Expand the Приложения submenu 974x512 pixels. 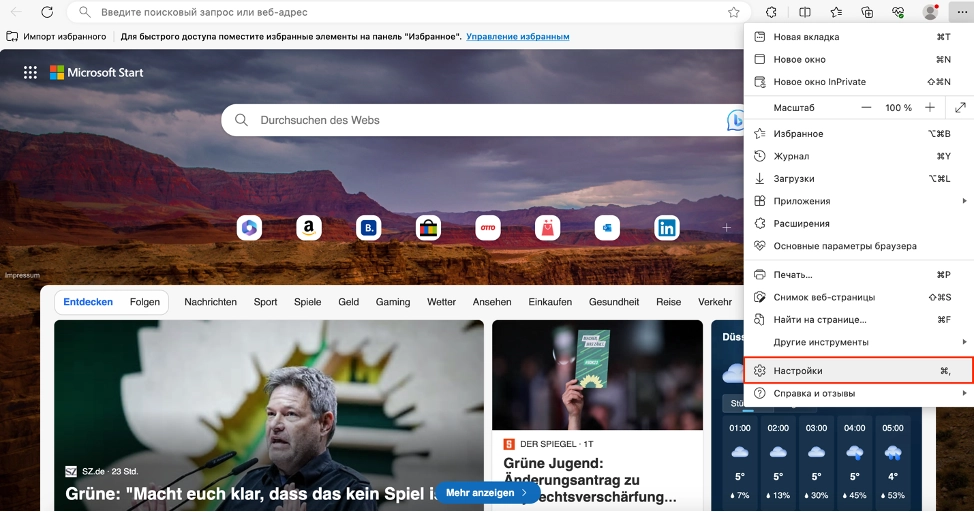coord(858,201)
